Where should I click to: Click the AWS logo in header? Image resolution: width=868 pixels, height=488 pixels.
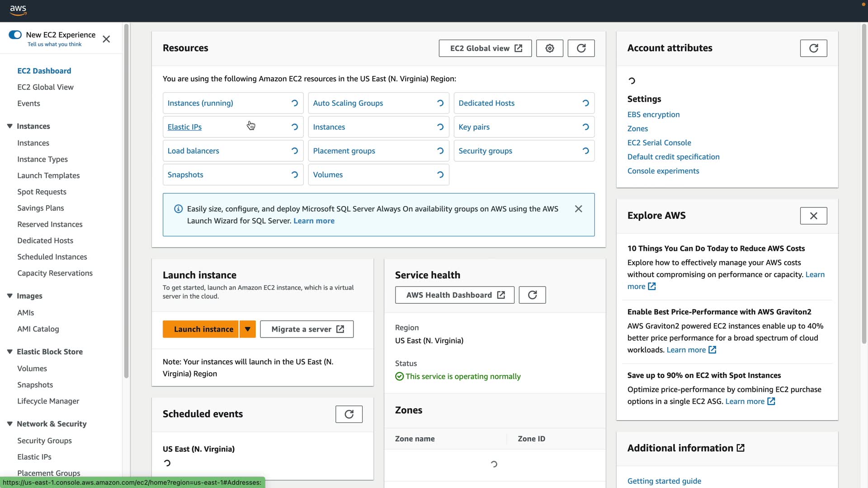(18, 10)
